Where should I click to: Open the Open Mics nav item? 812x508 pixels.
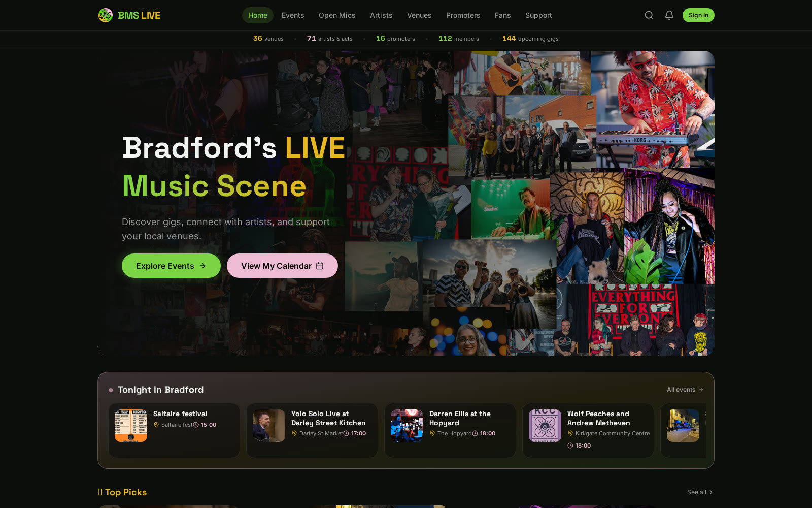point(337,15)
